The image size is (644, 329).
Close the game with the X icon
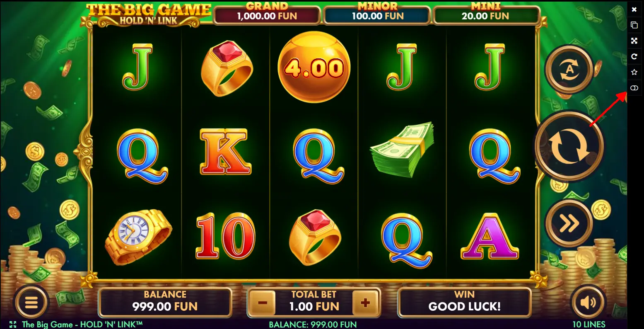click(x=634, y=9)
